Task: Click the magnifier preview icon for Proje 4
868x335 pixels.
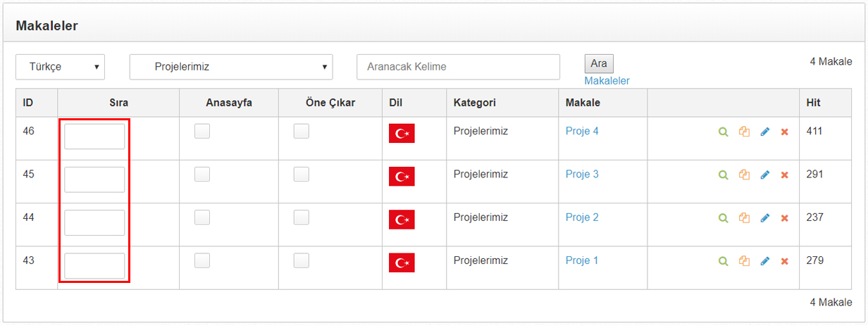Action: coord(723,132)
